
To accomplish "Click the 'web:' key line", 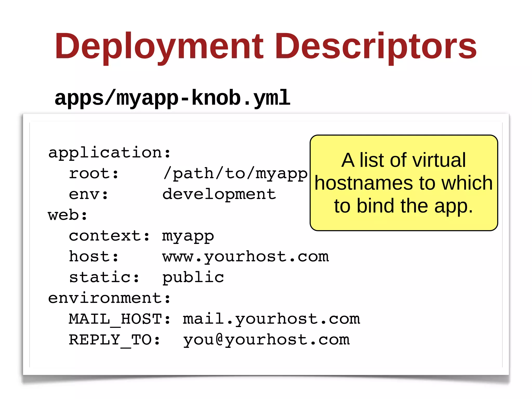I will (x=68, y=215).
